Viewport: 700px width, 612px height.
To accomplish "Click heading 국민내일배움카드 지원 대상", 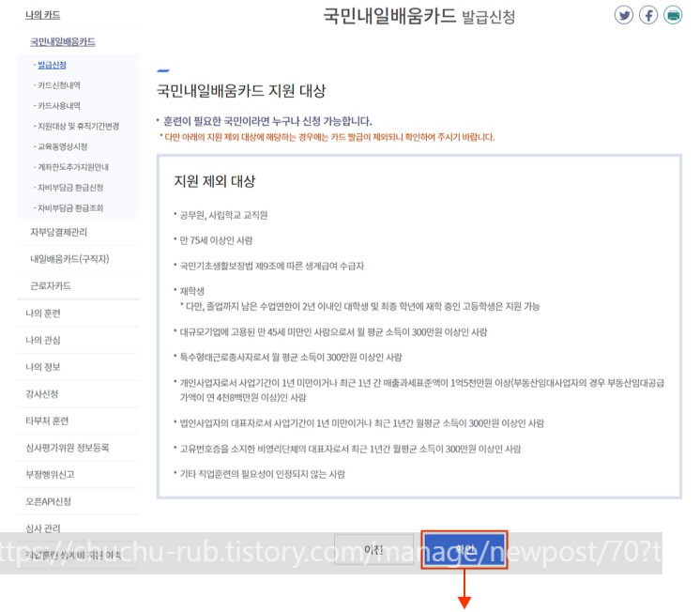I will coord(241,91).
